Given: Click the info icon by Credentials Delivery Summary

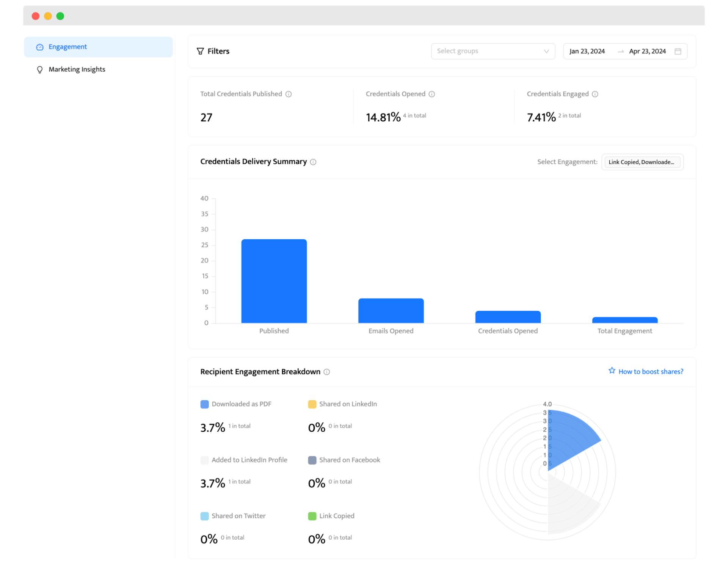Looking at the screenshot, I should pos(313,162).
